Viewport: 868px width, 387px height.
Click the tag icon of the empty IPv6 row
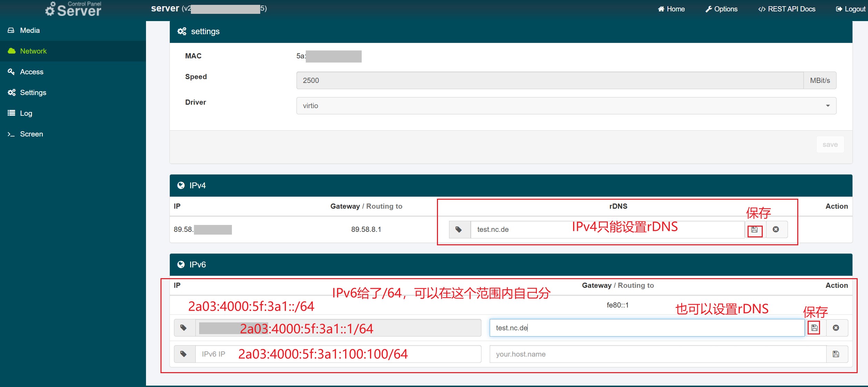pyautogui.click(x=184, y=354)
